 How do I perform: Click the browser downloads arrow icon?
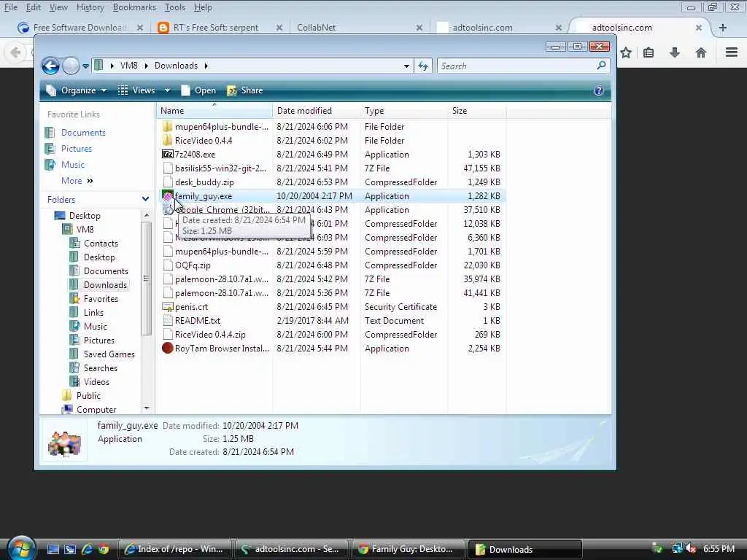coord(675,52)
